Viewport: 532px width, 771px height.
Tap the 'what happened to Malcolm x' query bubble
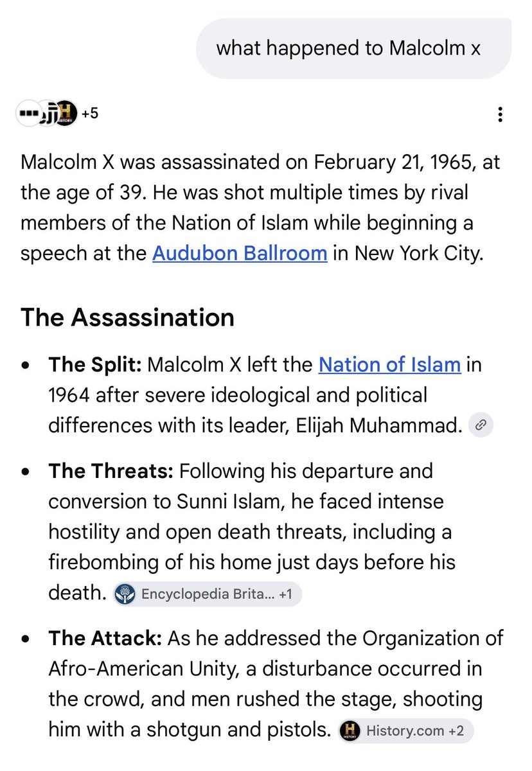(x=353, y=48)
